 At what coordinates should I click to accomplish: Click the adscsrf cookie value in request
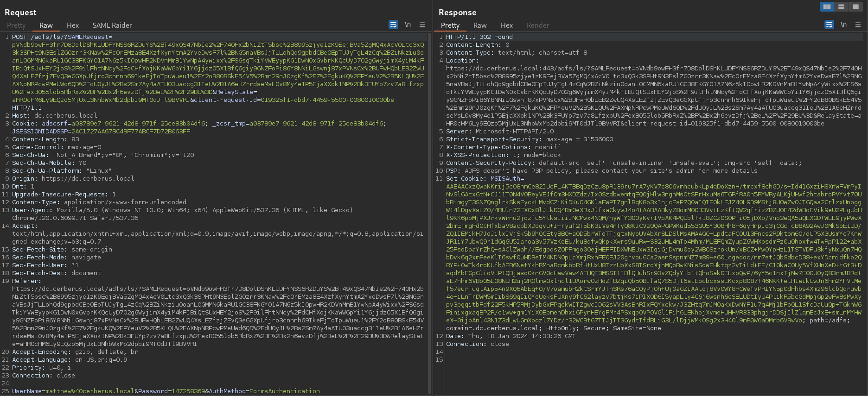click(137, 124)
